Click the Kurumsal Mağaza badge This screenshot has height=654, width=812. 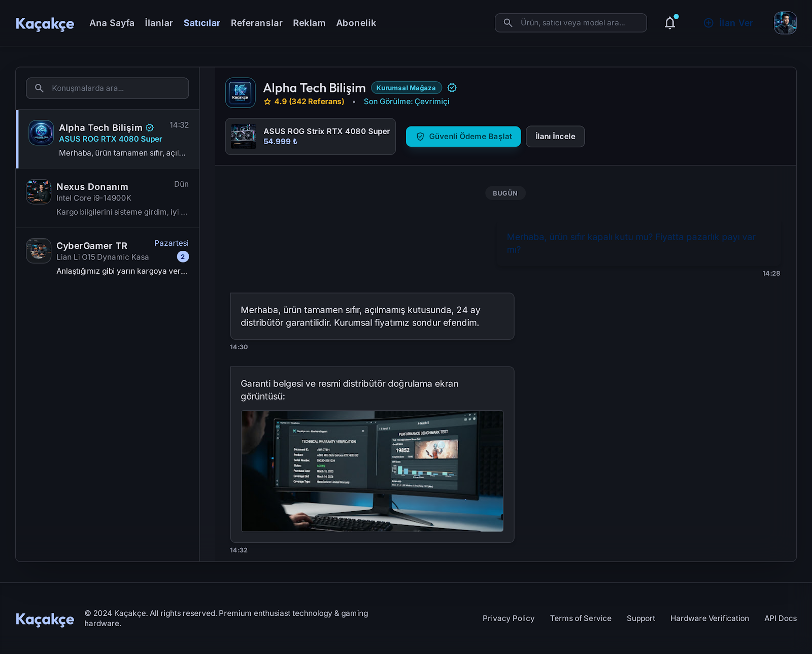click(x=406, y=88)
